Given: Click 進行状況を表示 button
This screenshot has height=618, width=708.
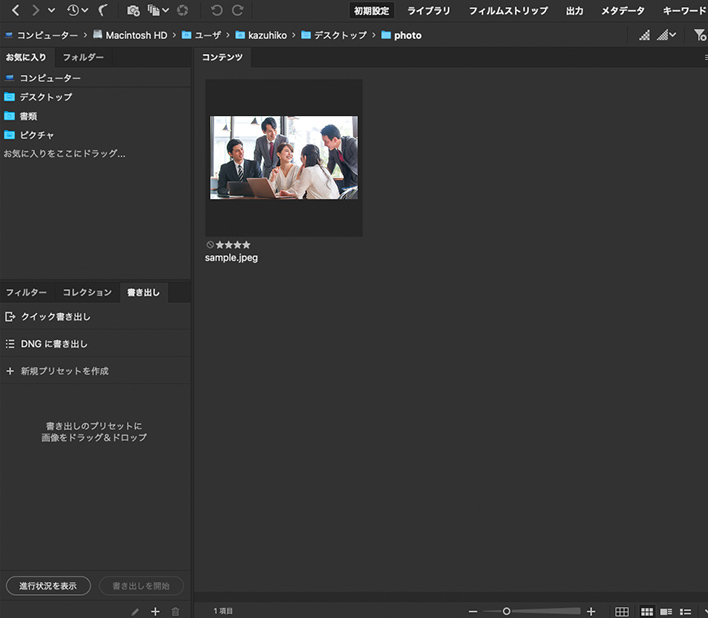Looking at the screenshot, I should [48, 586].
